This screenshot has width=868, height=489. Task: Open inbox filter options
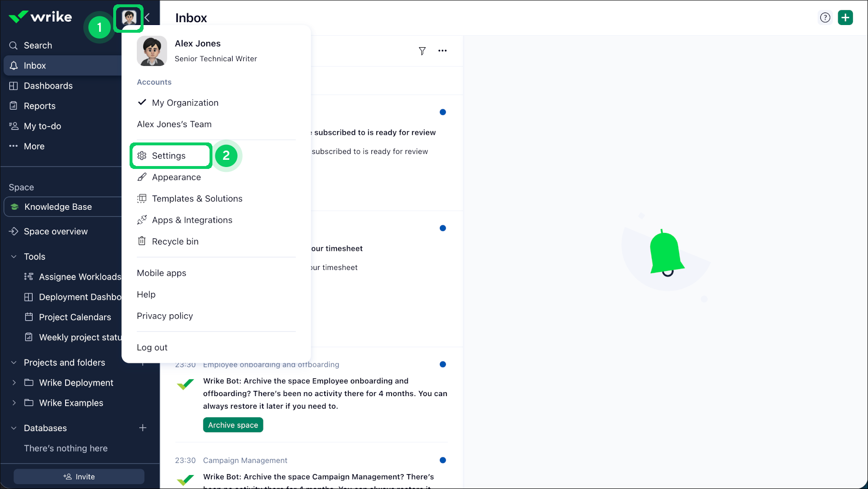point(422,51)
